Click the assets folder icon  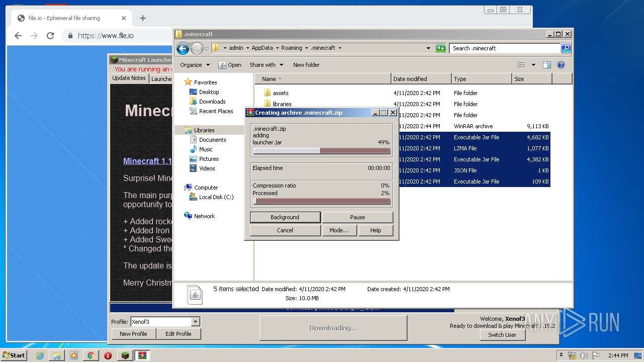point(267,93)
